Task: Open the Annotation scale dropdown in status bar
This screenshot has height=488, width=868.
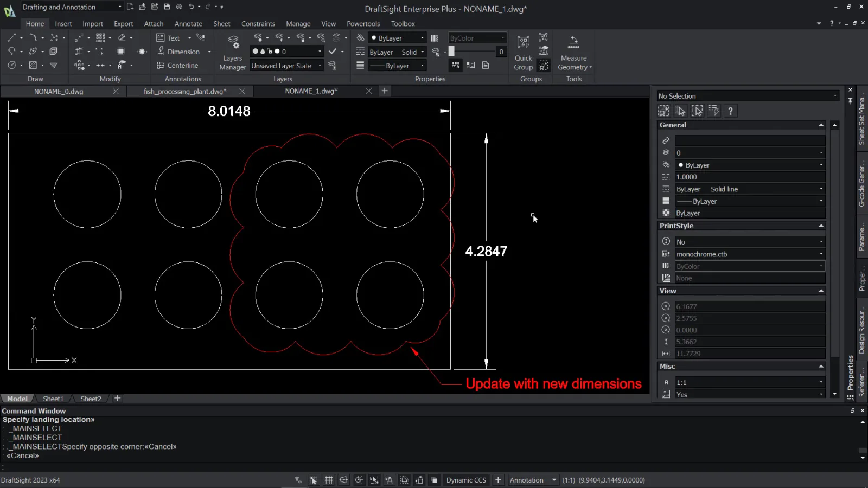Action: pos(533,480)
